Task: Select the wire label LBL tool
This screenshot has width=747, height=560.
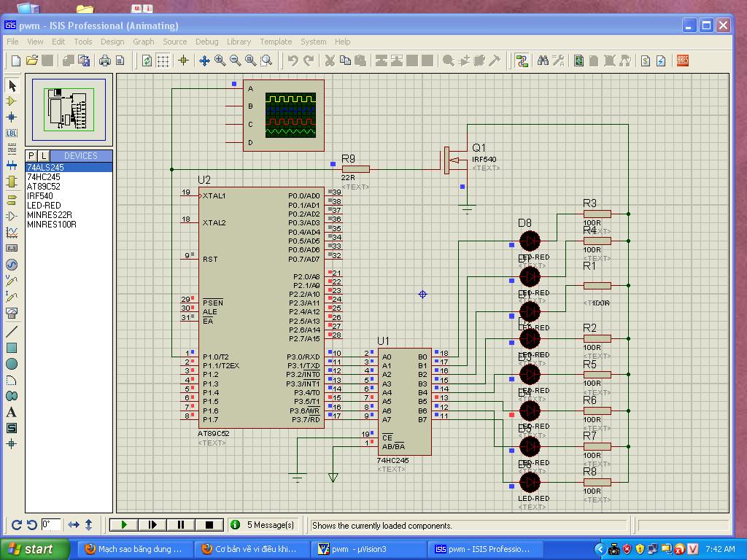Action: [12, 133]
